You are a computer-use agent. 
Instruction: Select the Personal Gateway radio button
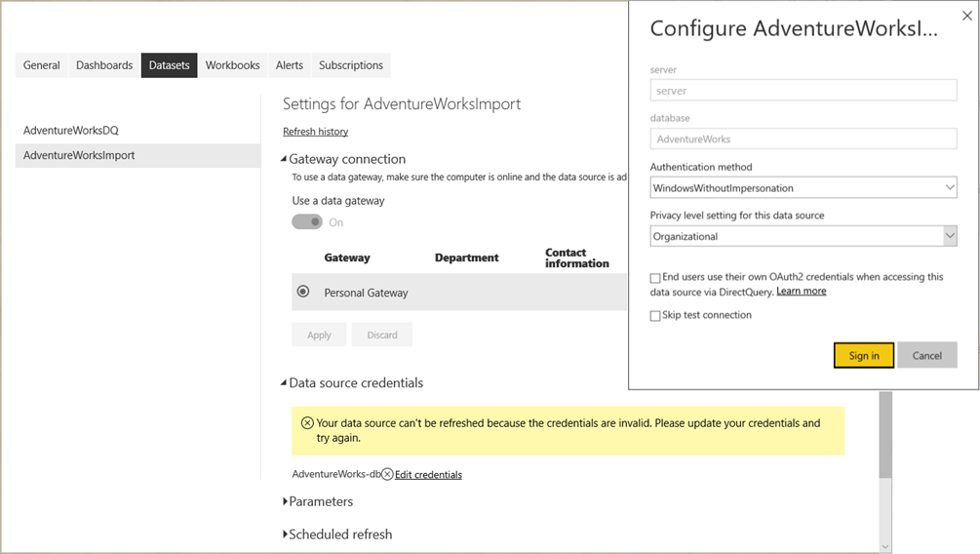303,292
